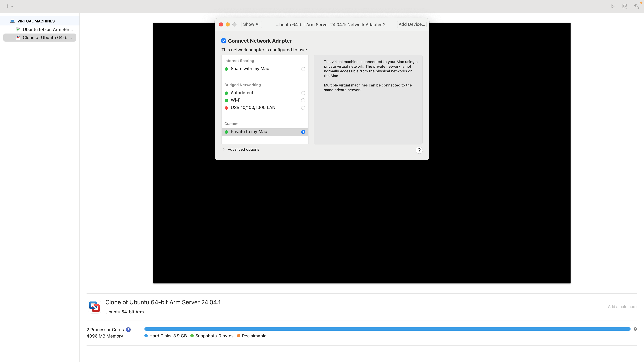644x362 pixels.
Task: Select the USB 10/100/1000 LAN radio button
Action: (303, 108)
